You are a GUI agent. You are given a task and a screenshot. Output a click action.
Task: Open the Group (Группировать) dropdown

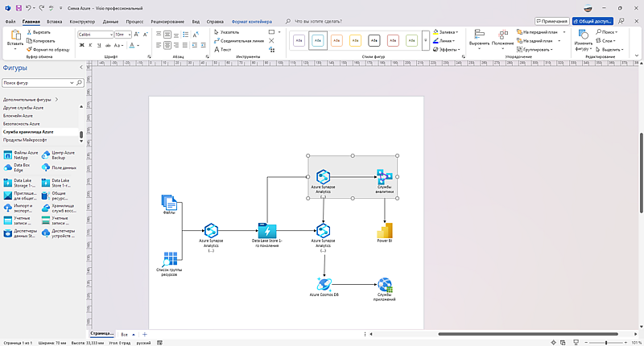pos(535,49)
